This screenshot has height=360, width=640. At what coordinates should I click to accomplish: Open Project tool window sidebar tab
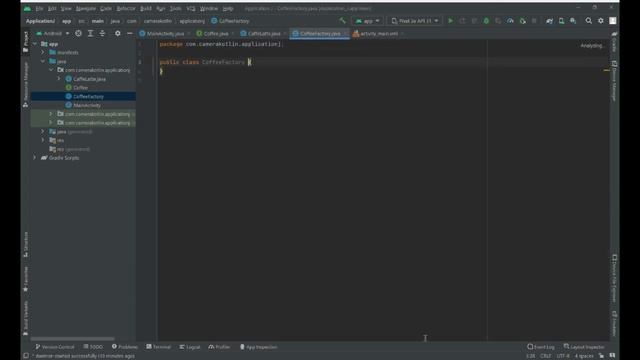click(26, 42)
